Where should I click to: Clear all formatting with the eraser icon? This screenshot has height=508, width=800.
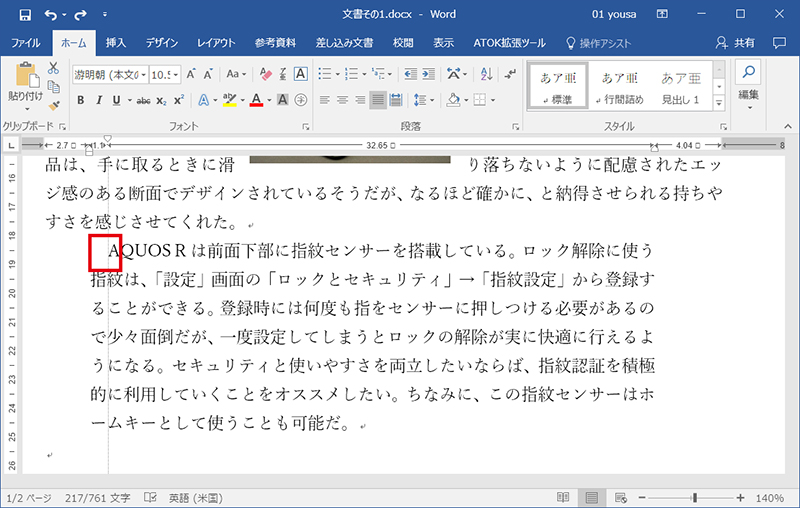coord(265,74)
